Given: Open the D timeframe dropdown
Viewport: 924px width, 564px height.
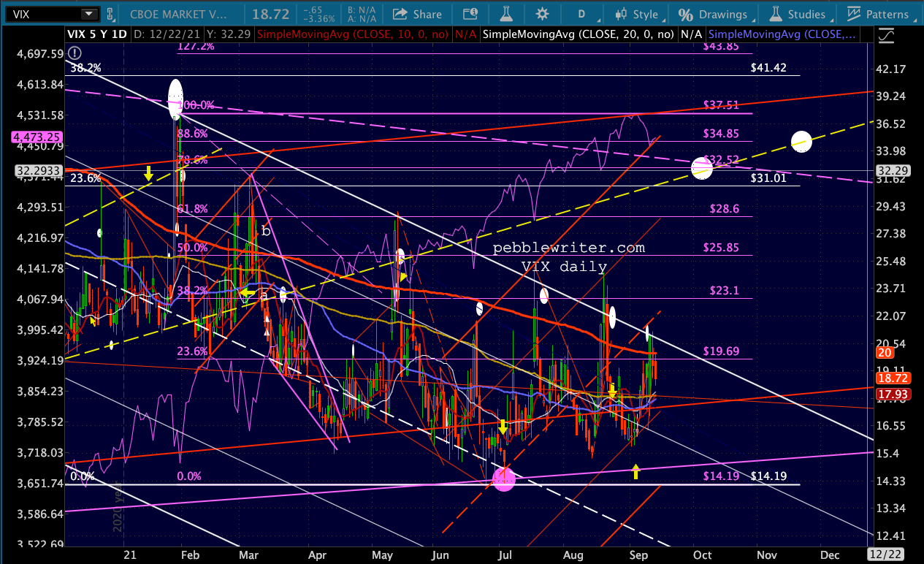Looking at the screenshot, I should click(x=581, y=14).
